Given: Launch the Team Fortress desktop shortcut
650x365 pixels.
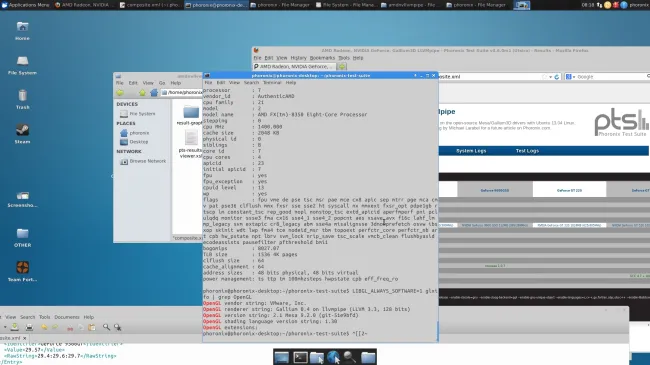Looking at the screenshot, I should (22, 271).
